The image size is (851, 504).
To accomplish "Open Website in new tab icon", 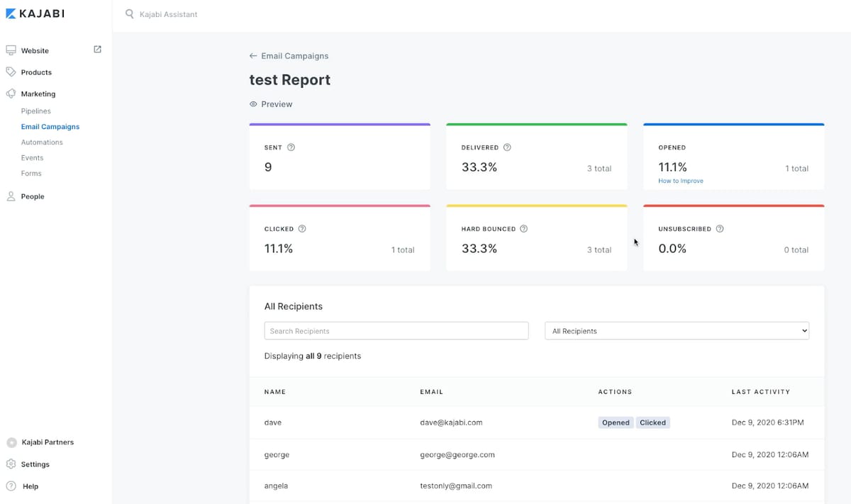I will click(97, 50).
